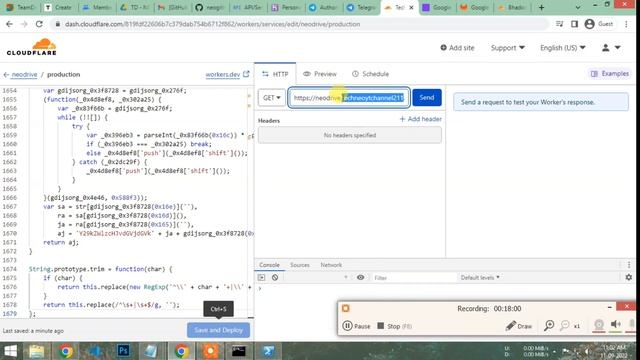Image resolution: width=640 pixels, height=360 pixels.
Task: Click first Chrome taskbar icon
Action: (x=65, y=351)
